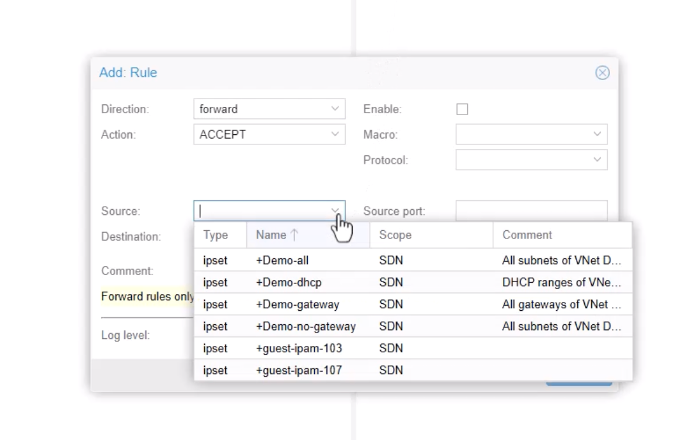Enable the rule checkbox
Image resolution: width=678 pixels, height=440 pixels.
[462, 109]
